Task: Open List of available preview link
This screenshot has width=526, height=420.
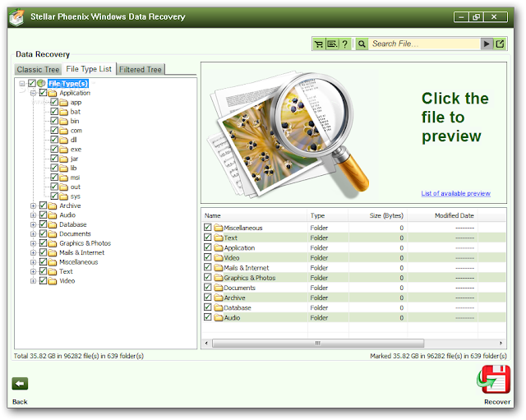Action: [455, 193]
